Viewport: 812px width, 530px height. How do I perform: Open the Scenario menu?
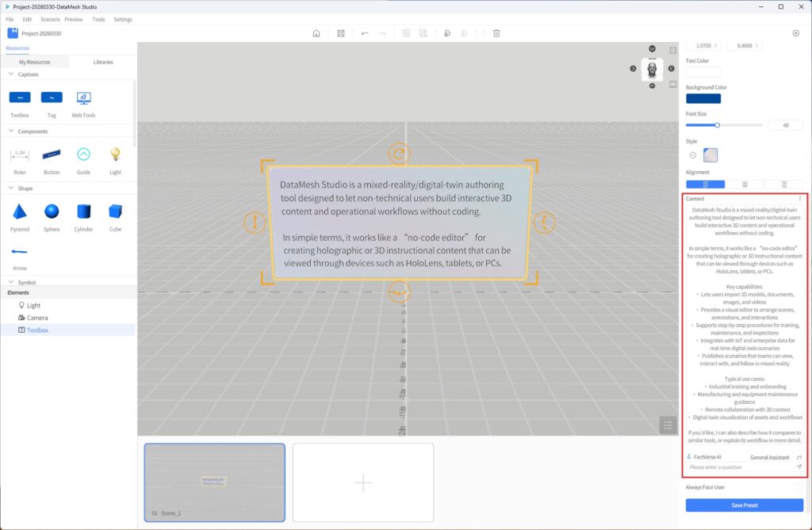point(50,19)
